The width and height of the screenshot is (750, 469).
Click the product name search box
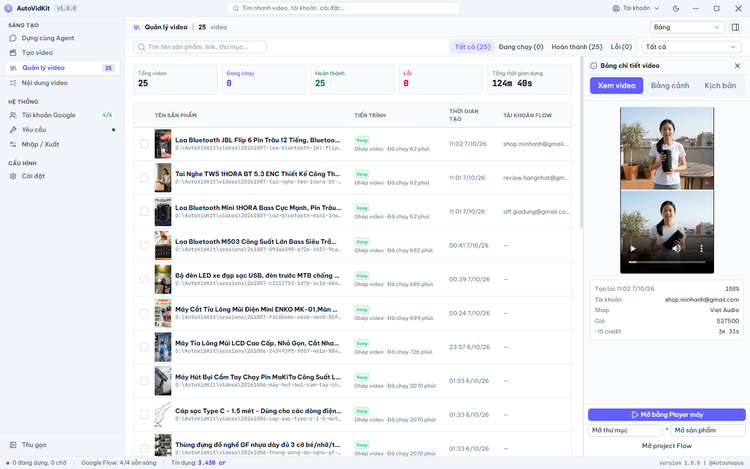(x=200, y=47)
